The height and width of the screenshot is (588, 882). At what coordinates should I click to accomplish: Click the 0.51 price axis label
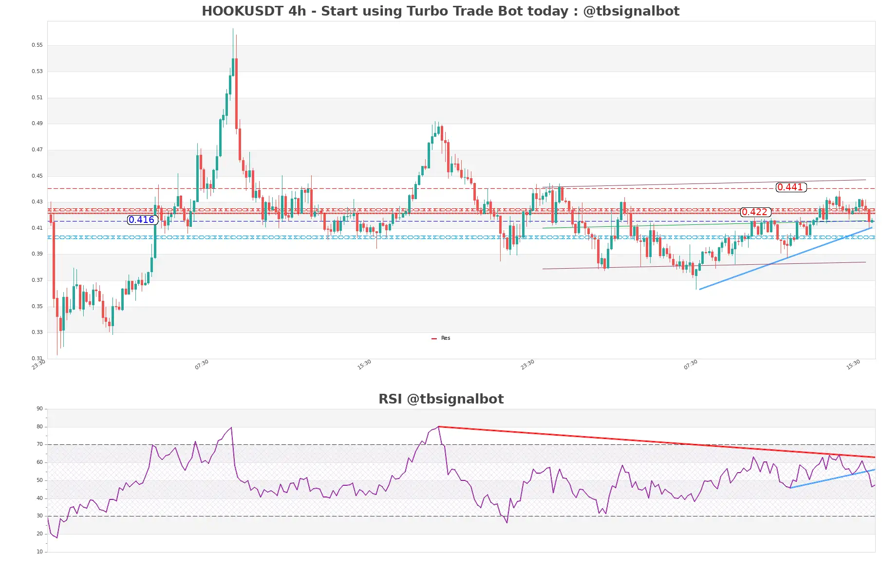tap(37, 98)
